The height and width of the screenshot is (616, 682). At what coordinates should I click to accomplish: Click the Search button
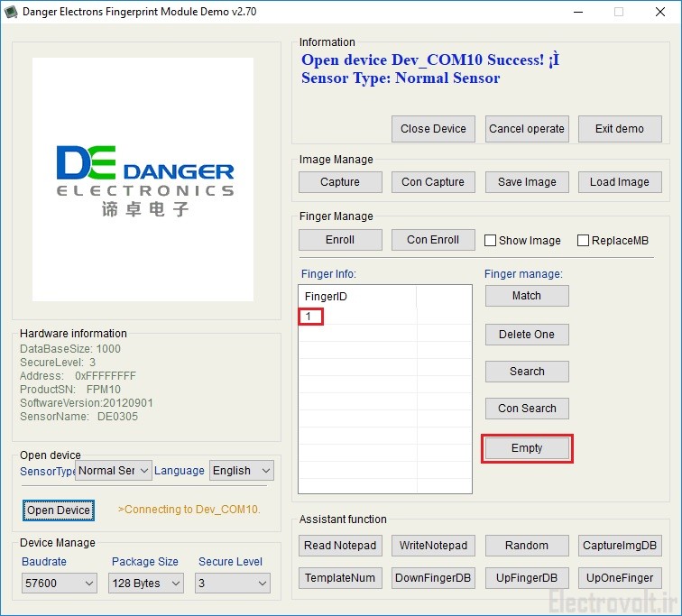527,372
